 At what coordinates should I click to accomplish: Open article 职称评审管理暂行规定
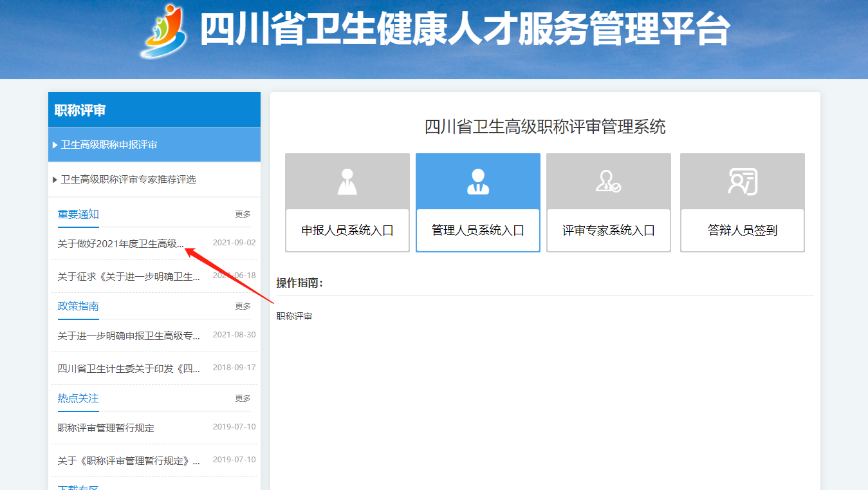pyautogui.click(x=106, y=428)
